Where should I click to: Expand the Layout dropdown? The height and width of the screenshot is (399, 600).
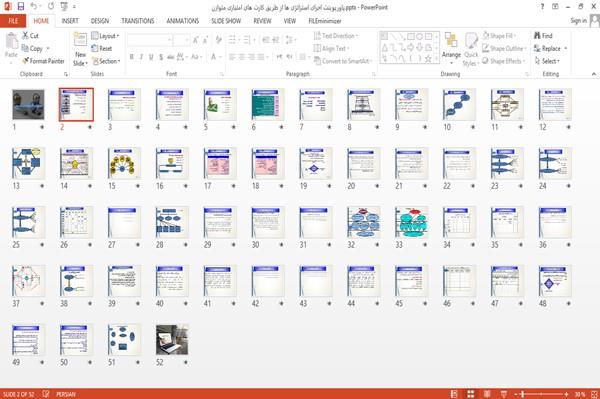point(105,36)
